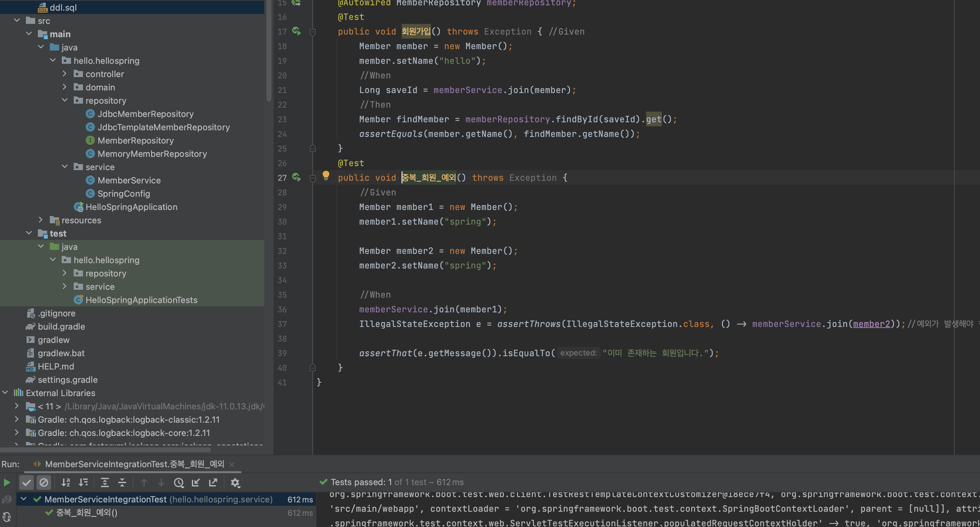Open test runner settings gear

(235, 482)
